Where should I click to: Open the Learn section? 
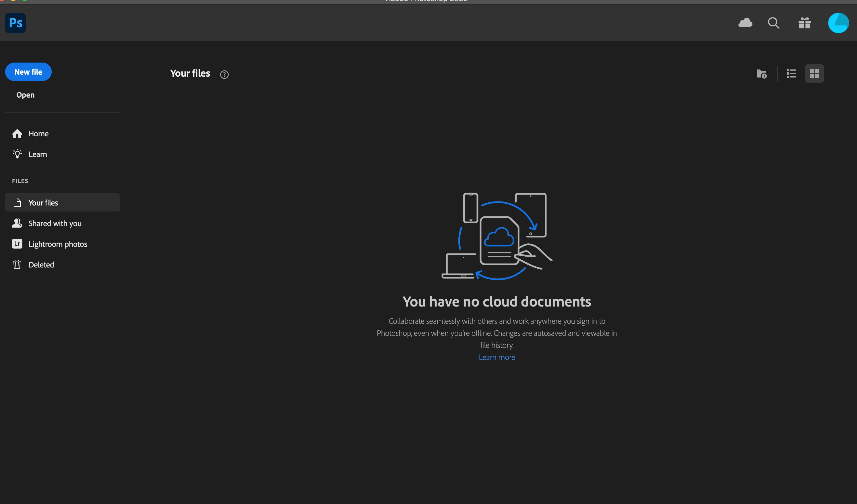click(38, 154)
